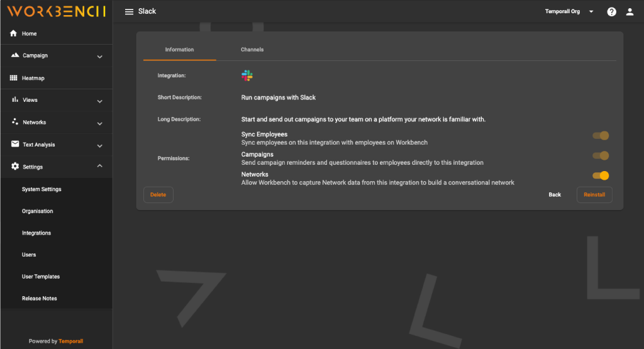Collapse the Settings menu chevron
Screen dimensions: 644x349
pyautogui.click(x=99, y=166)
